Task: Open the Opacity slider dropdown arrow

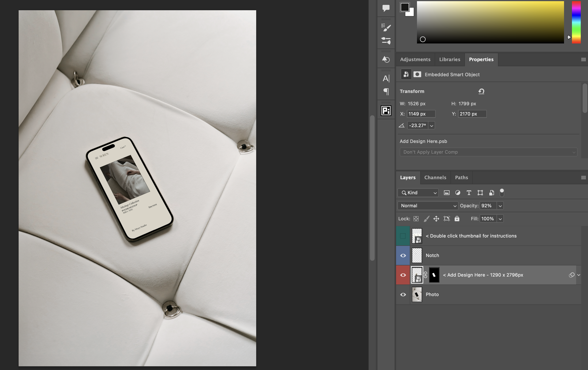Action: pyautogui.click(x=500, y=206)
